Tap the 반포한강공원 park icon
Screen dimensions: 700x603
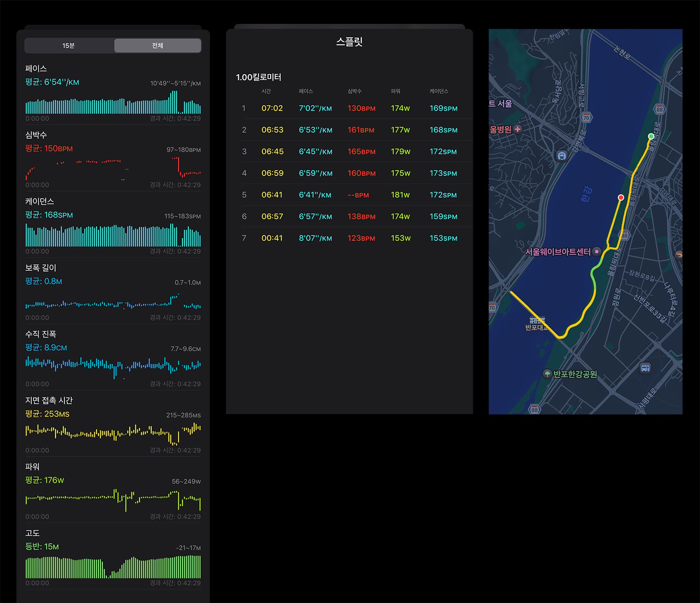point(547,374)
